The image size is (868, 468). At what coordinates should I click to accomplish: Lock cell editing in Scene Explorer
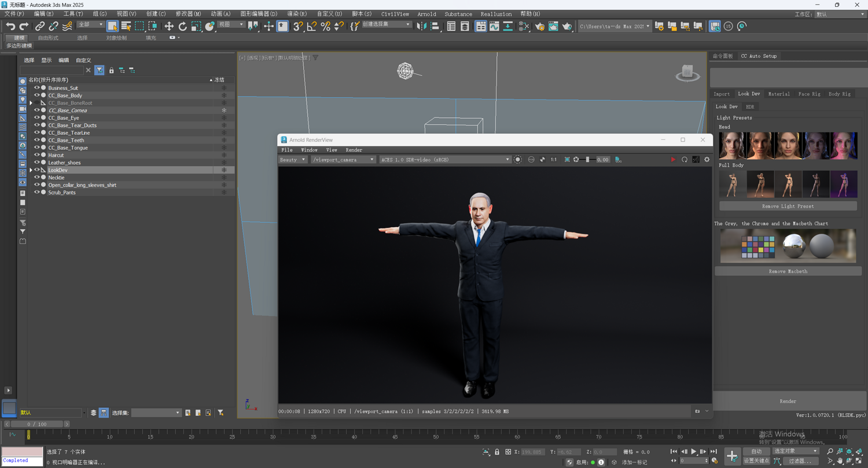(x=112, y=70)
